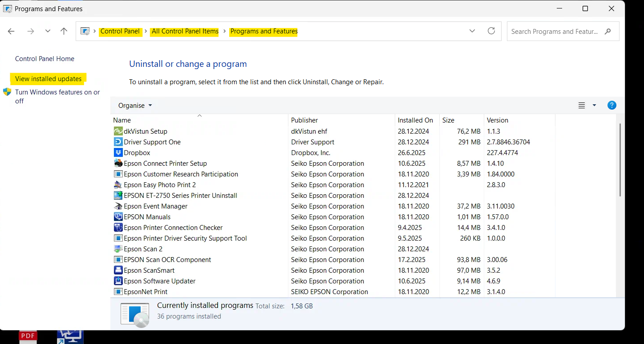Select Epson Easy Photo Print 2 icon
The image size is (644, 344).
pos(118,184)
